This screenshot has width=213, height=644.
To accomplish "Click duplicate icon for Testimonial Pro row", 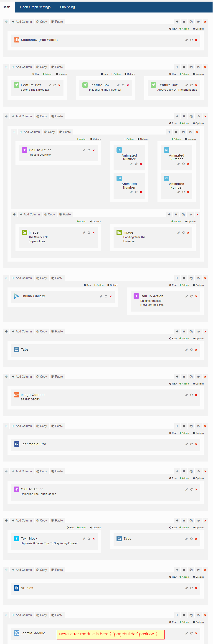I will click(191, 426).
